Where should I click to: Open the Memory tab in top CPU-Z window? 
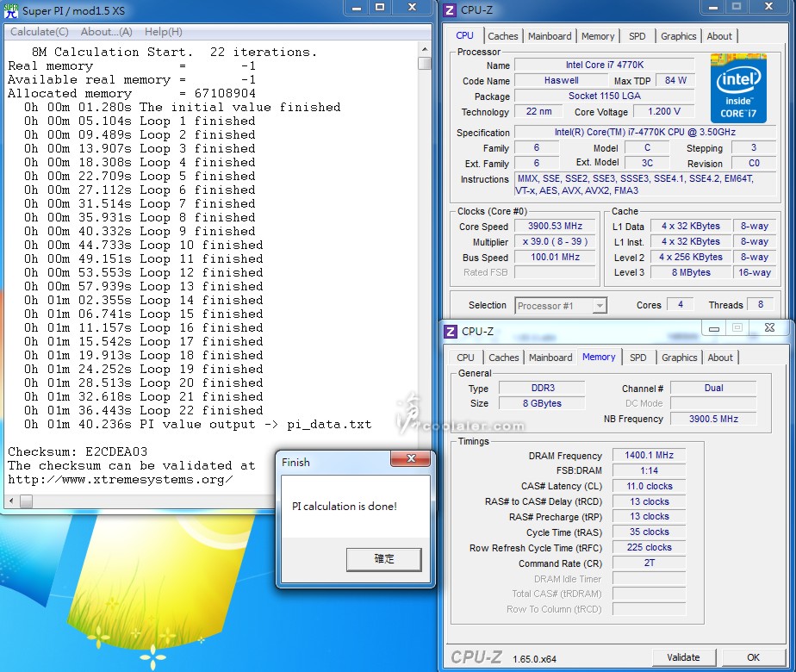(598, 36)
